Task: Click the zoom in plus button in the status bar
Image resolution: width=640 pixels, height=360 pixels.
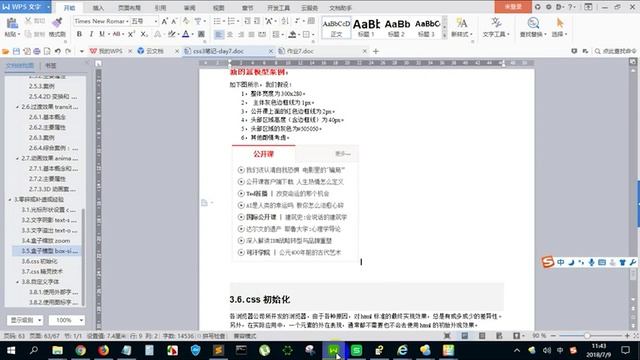Action: pos(627,336)
